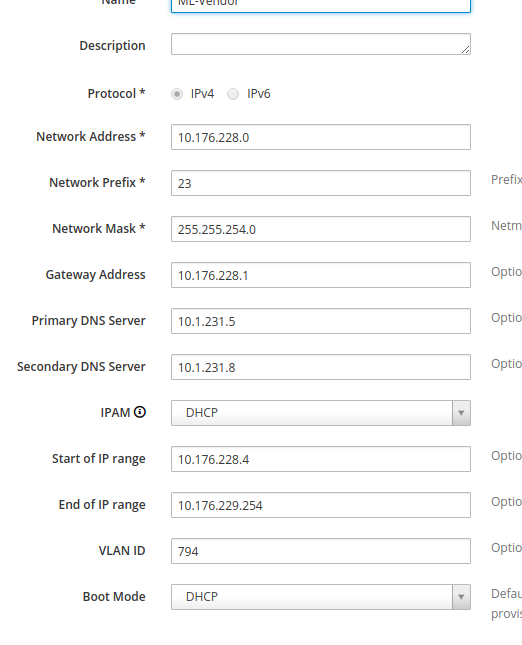Focus the End of IP range field
Screen dimensions: 522x645
point(321,505)
